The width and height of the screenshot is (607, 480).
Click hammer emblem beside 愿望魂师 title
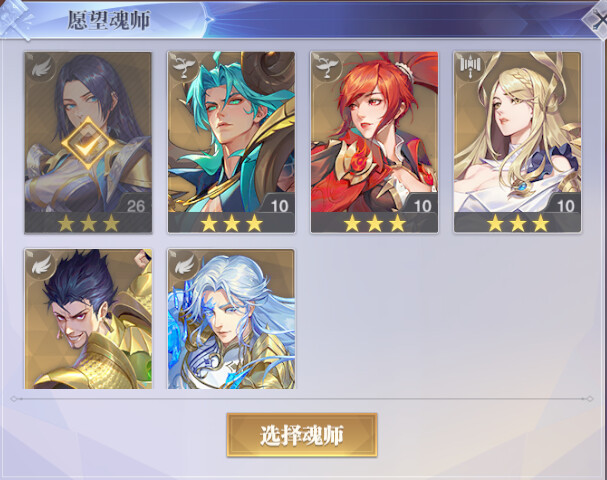pyautogui.click(x=15, y=19)
